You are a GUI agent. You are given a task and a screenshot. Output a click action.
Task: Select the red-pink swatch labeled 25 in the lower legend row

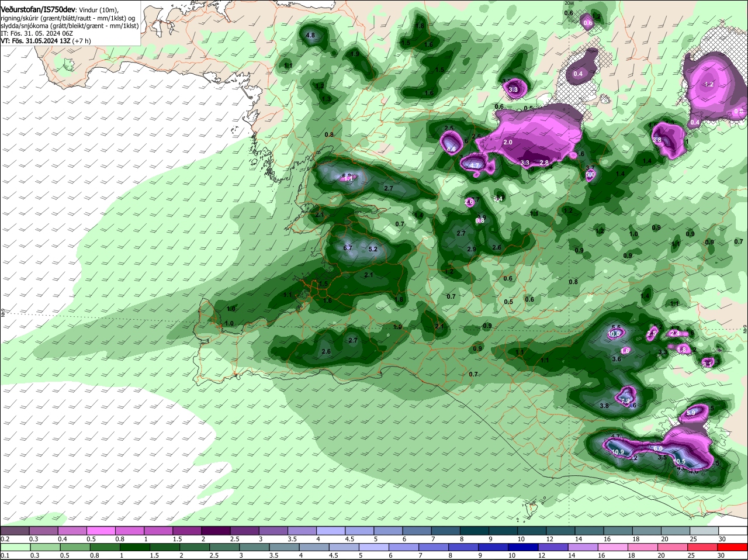(702, 547)
